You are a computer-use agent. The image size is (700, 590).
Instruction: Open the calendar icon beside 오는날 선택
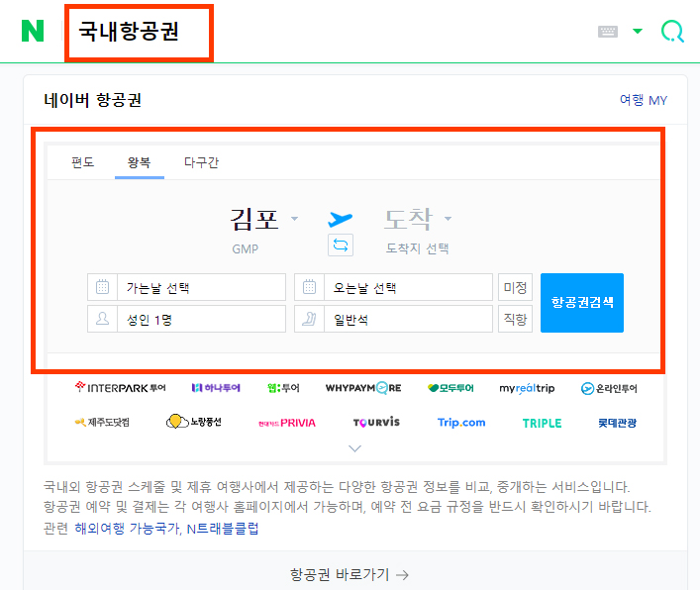pos(309,287)
